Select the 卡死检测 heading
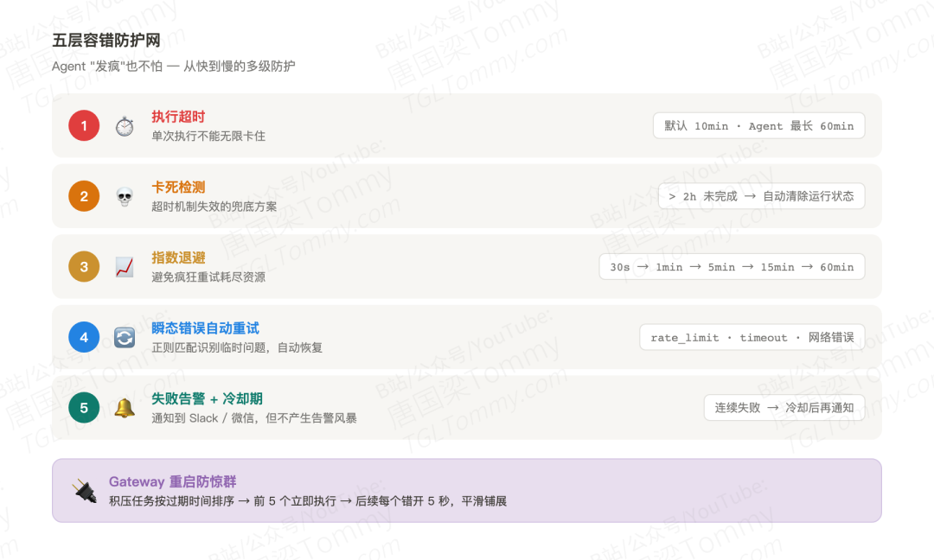Screen dimensions: 934x560 click(178, 187)
